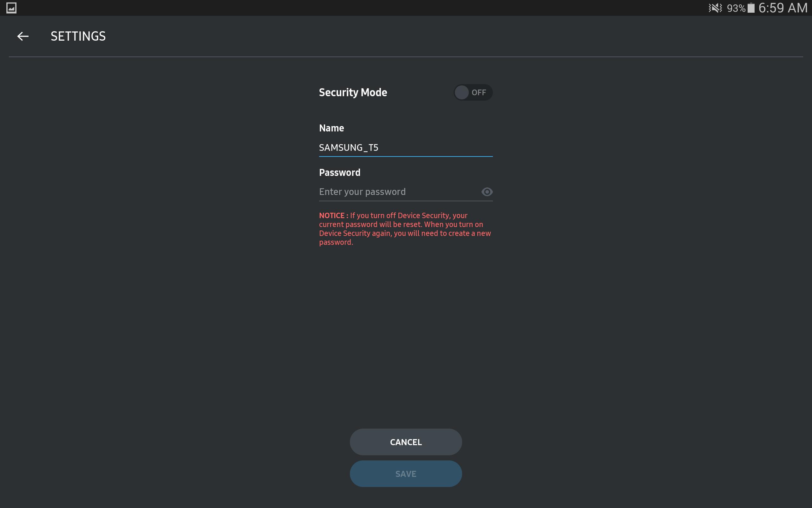Tap the red NOTICE warning text
This screenshot has width=812, height=508.
coord(405,229)
